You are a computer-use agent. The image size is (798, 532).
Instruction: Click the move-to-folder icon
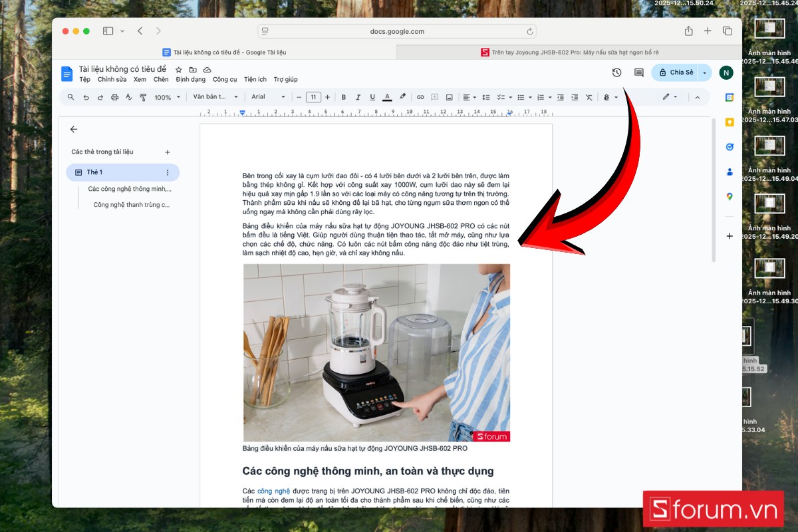[193, 70]
